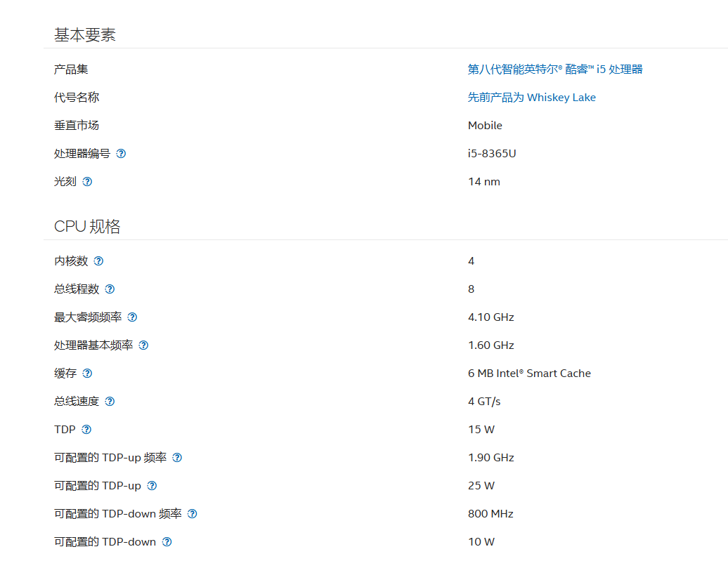Viewport: 728px width, 561px height.
Task: Open the help icon for 处理器基本频率
Action: point(143,345)
